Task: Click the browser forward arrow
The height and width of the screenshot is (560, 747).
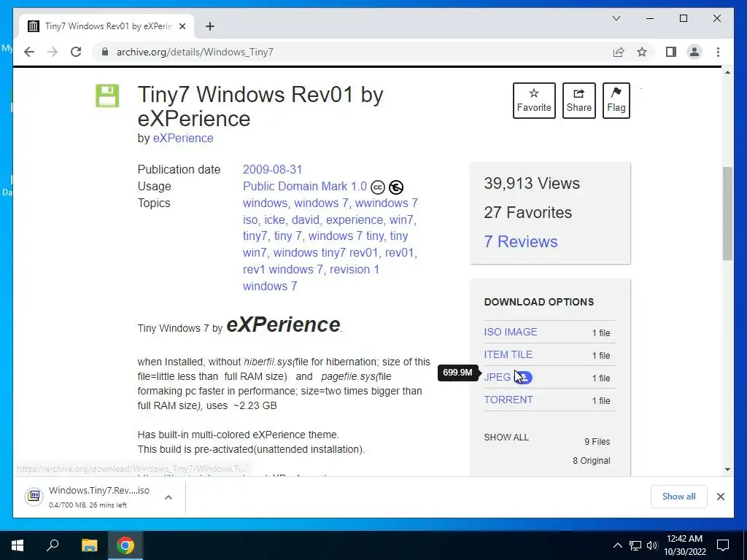Action: tap(53, 52)
